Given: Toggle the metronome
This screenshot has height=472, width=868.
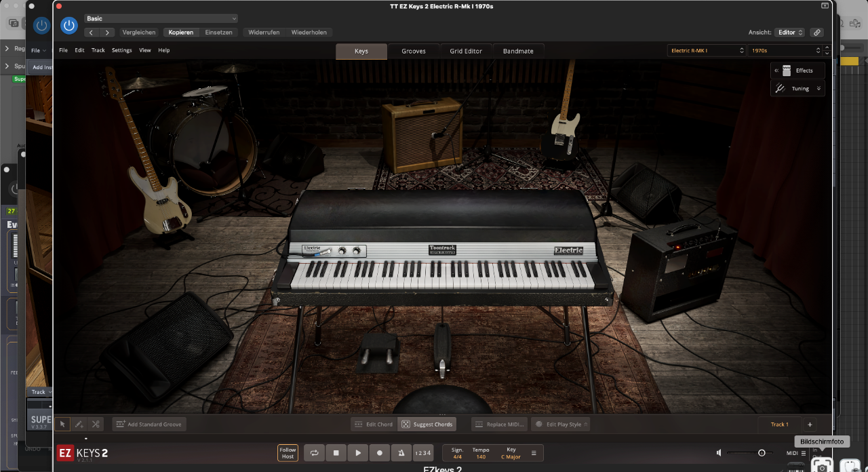Looking at the screenshot, I should click(401, 453).
